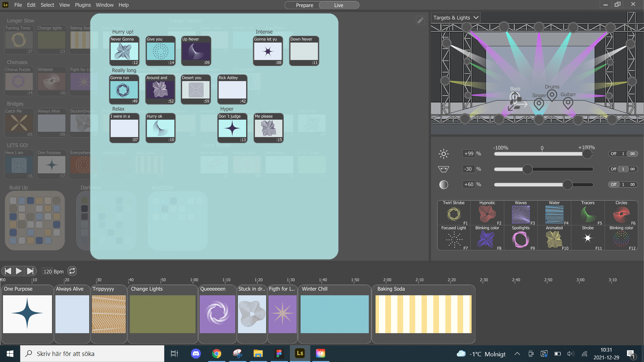The width and height of the screenshot is (644, 362).
Task: Switch to Live mode
Action: [339, 5]
